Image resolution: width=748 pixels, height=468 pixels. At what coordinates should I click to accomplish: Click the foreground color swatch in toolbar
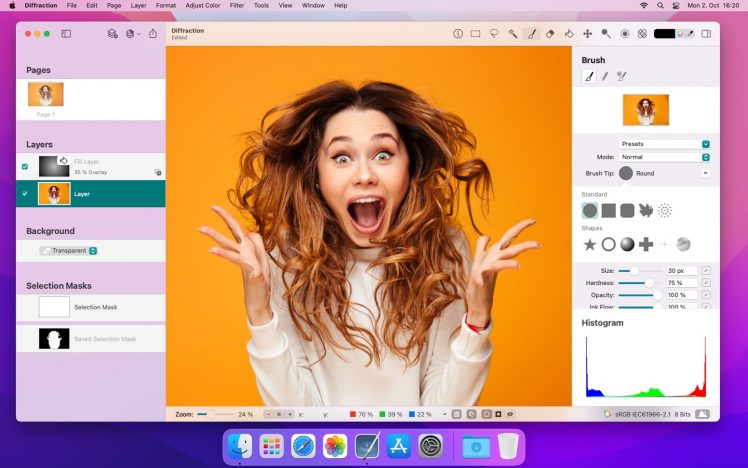664,33
